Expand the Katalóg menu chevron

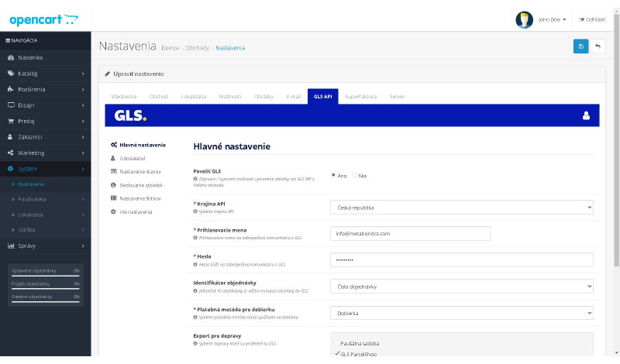click(x=83, y=74)
